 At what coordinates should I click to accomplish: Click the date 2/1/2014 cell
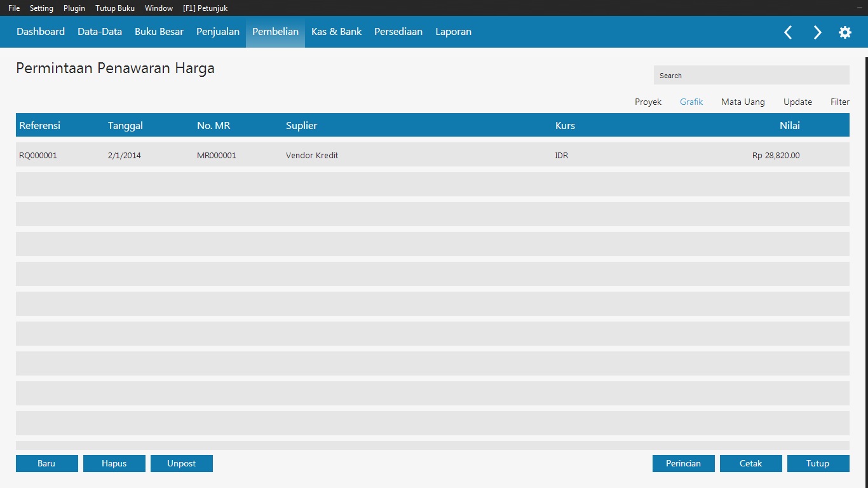coord(125,155)
